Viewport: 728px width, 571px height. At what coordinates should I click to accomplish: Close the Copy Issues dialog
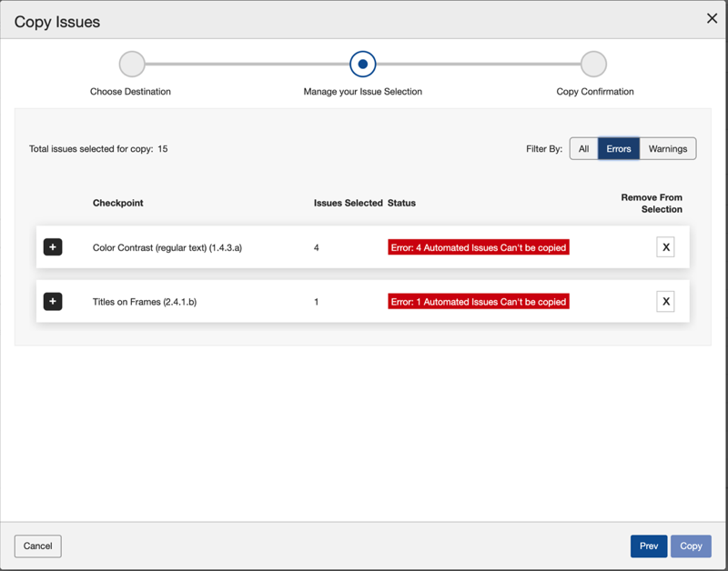712,18
